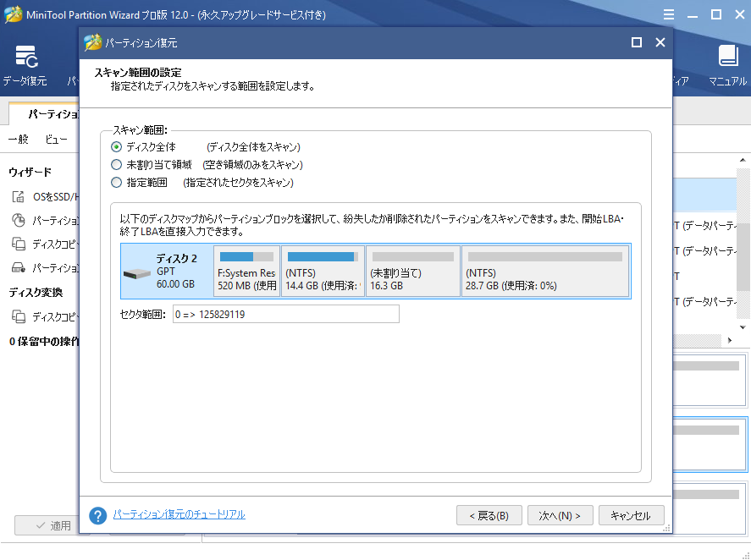Open the マニュアル icon in the toolbar
The width and height of the screenshot is (751, 560).
click(728, 63)
